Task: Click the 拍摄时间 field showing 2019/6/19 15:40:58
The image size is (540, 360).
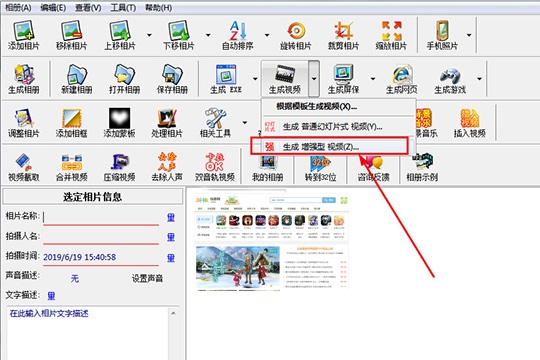Action: 101,257
